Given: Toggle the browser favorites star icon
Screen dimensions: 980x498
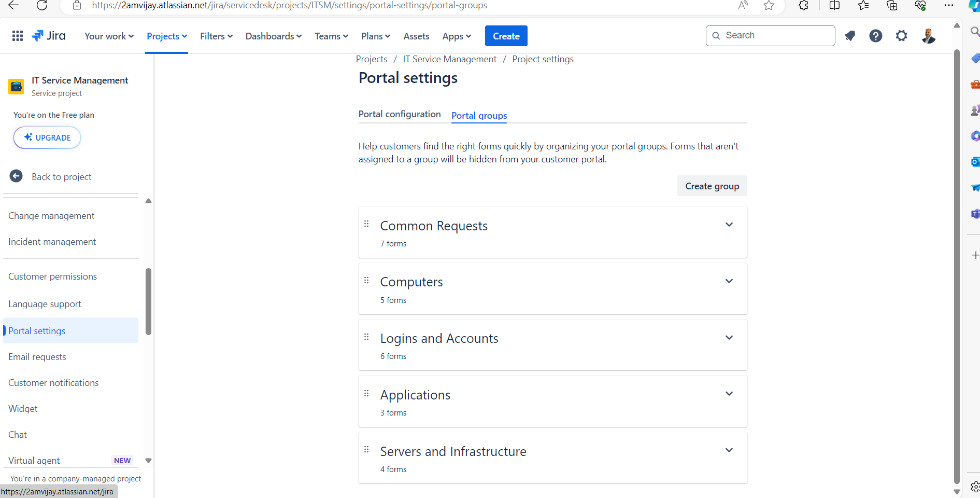Looking at the screenshot, I should [x=769, y=6].
